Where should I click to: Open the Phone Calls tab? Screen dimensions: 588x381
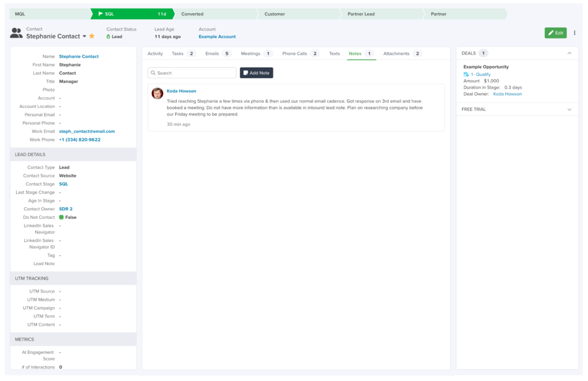point(300,53)
